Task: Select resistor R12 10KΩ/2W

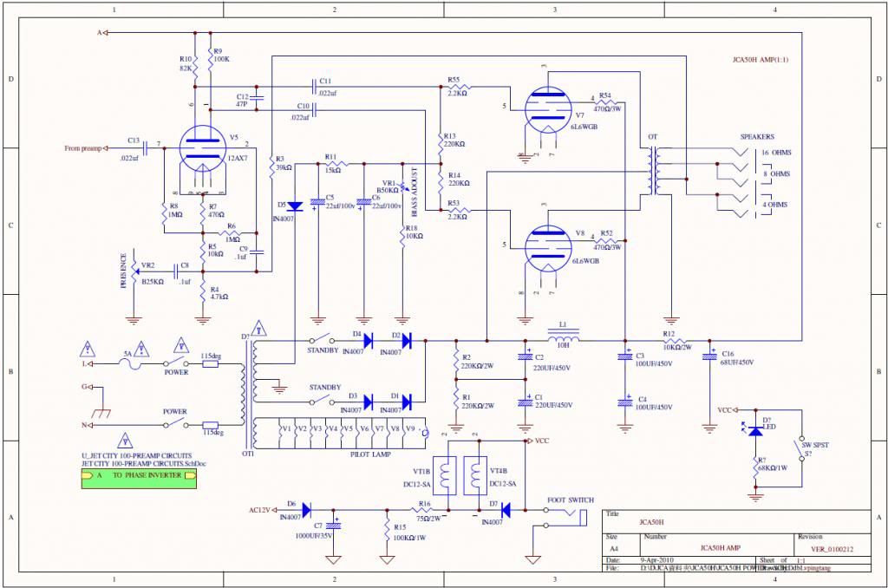Action: pos(676,341)
